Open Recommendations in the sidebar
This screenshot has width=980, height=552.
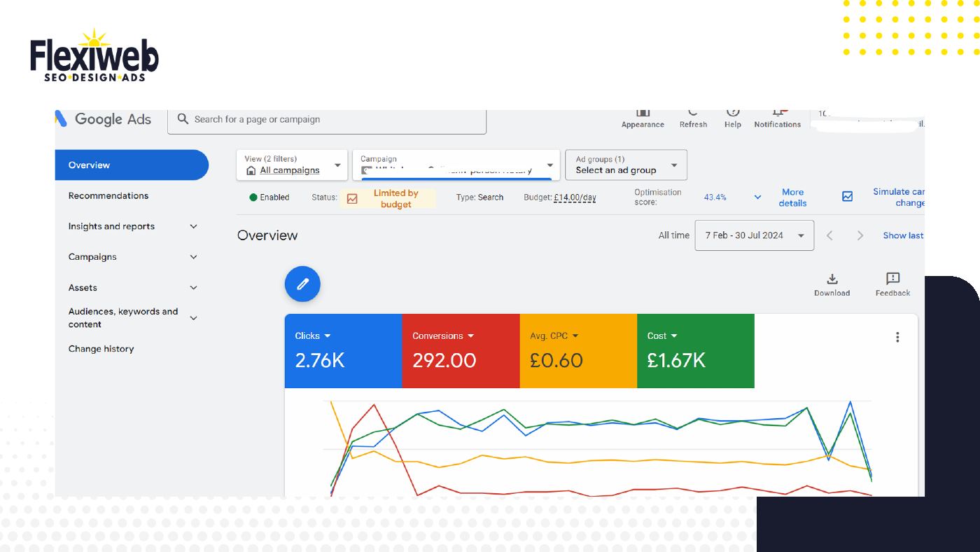point(108,196)
